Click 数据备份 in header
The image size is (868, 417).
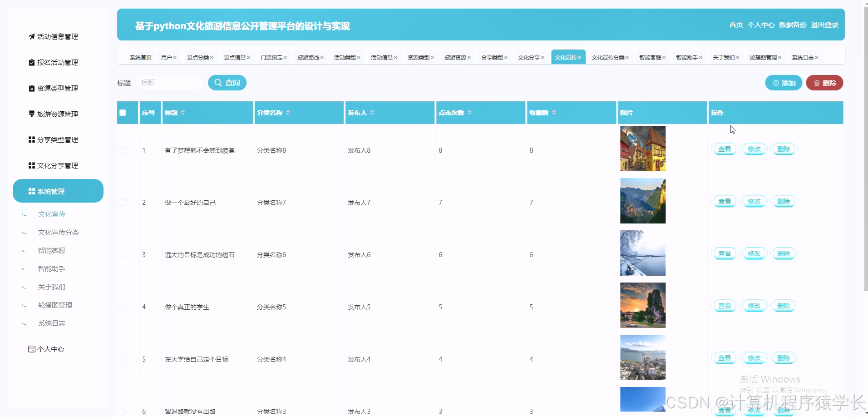point(793,25)
